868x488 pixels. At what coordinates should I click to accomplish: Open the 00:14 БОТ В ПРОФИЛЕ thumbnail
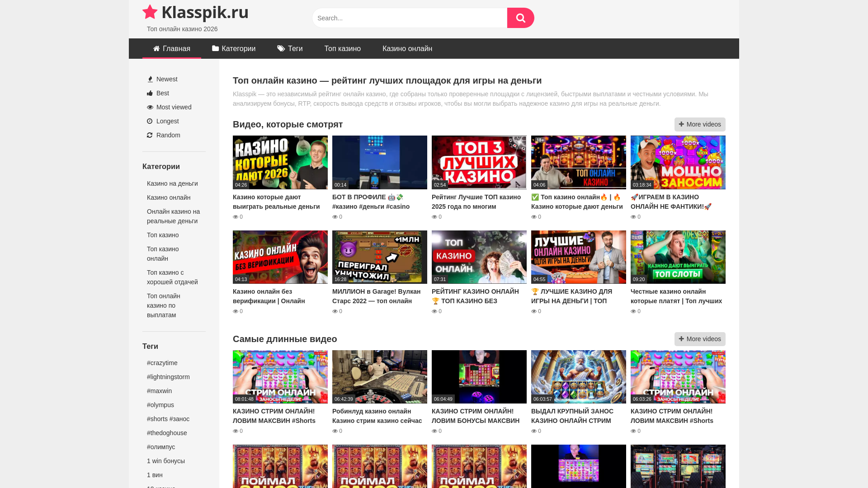pyautogui.click(x=380, y=162)
